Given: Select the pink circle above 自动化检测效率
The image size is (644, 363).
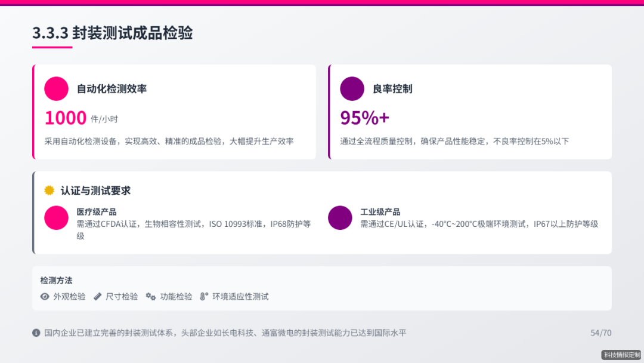Looking at the screenshot, I should (56, 88).
